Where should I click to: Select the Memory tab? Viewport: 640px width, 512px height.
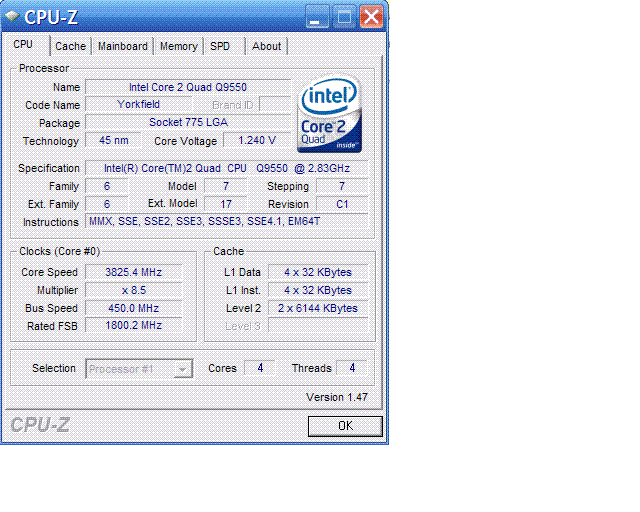tap(178, 46)
